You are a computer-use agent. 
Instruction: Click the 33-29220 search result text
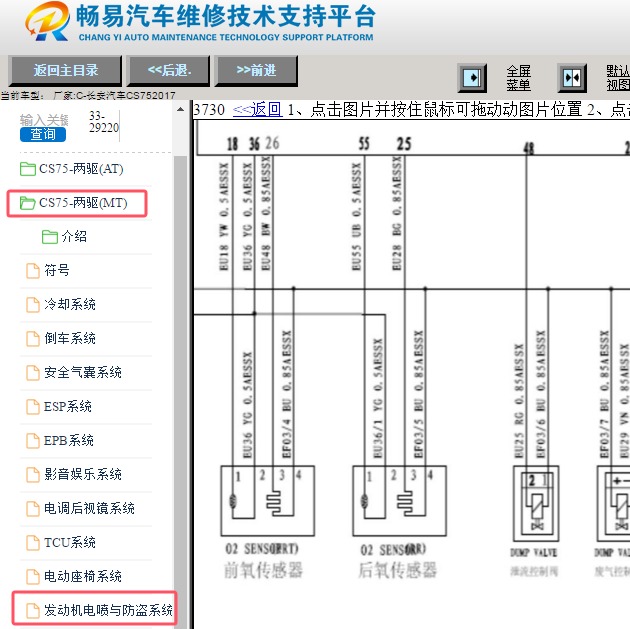coord(104,122)
